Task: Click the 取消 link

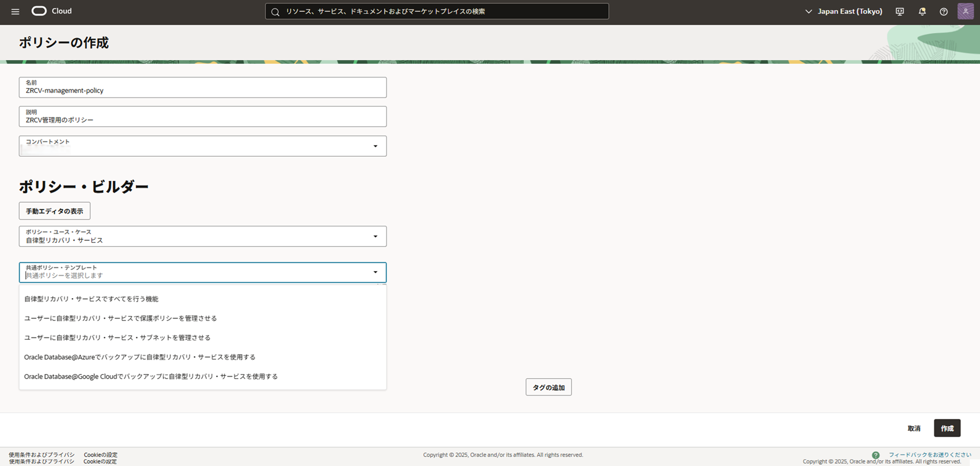Action: click(914, 428)
